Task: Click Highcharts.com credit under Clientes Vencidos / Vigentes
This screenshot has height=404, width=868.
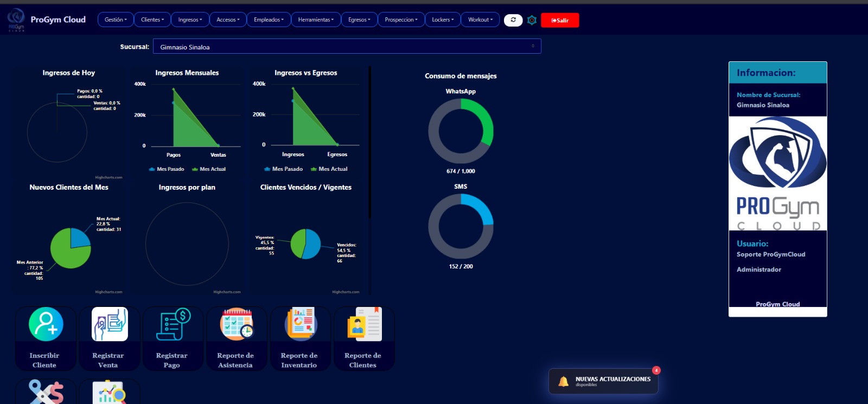Action: click(x=346, y=292)
